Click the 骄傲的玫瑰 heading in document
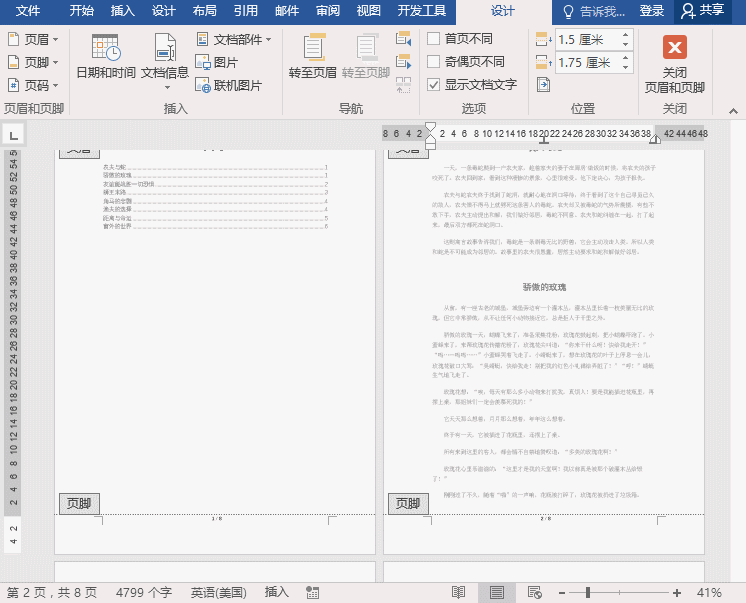 coord(544,287)
